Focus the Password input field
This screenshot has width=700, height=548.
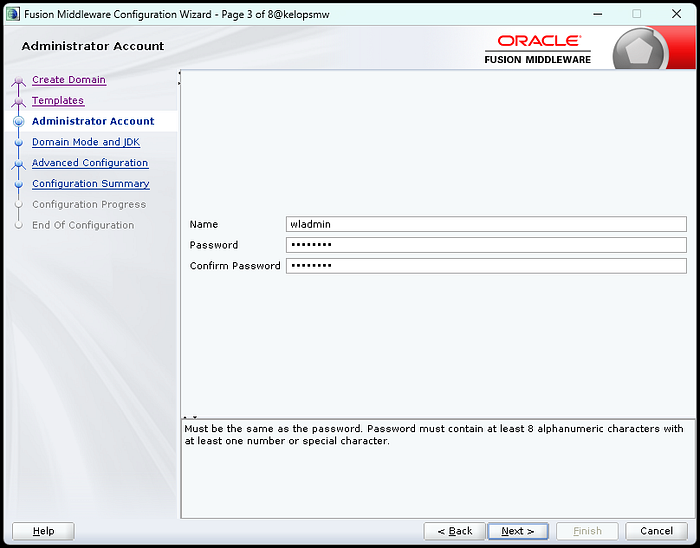pyautogui.click(x=486, y=245)
